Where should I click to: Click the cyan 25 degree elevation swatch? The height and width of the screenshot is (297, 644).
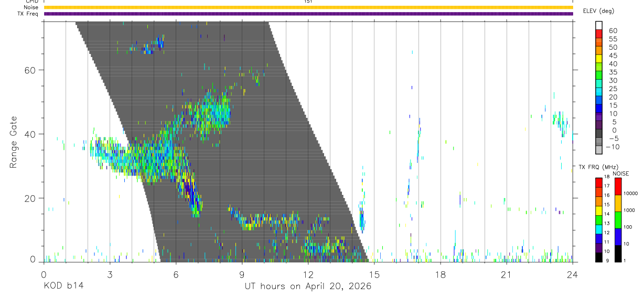(x=599, y=92)
